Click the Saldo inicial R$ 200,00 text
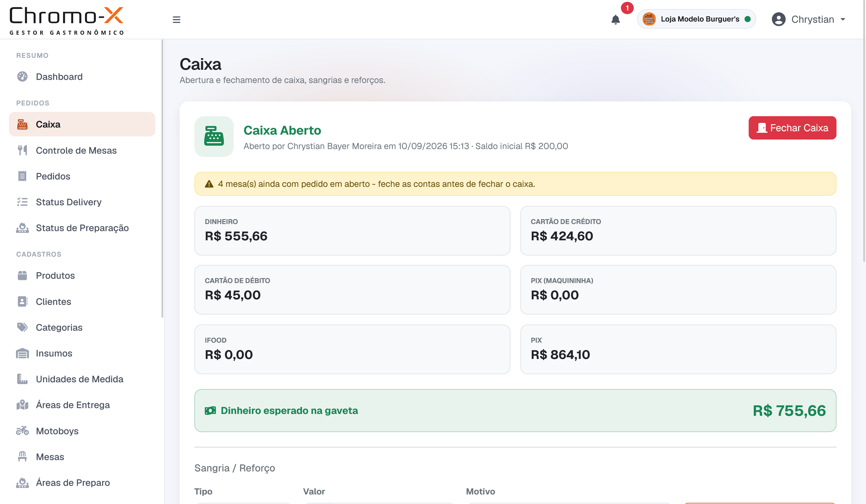The height and width of the screenshot is (504, 866). [521, 146]
